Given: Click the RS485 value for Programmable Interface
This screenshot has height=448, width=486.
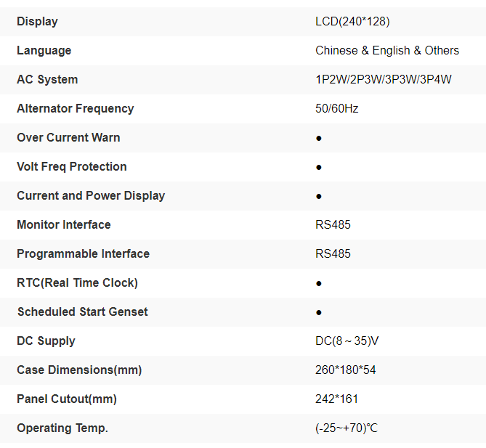Looking at the screenshot, I should pyautogui.click(x=333, y=254).
